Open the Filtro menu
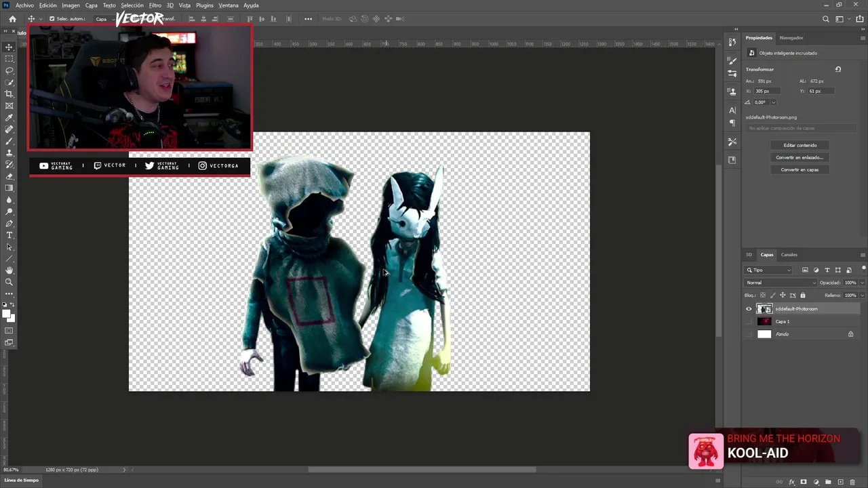 pyautogui.click(x=155, y=5)
